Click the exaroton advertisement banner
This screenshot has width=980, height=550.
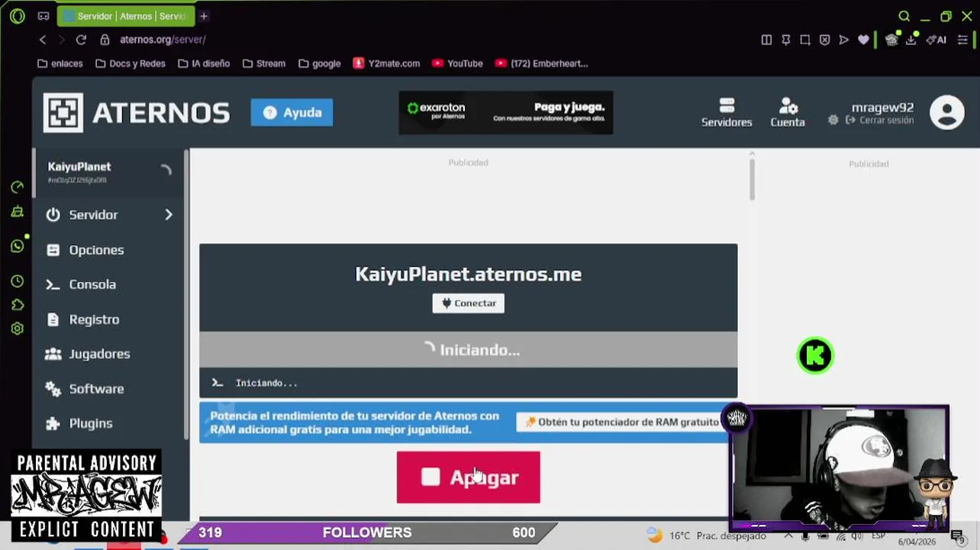pos(505,112)
